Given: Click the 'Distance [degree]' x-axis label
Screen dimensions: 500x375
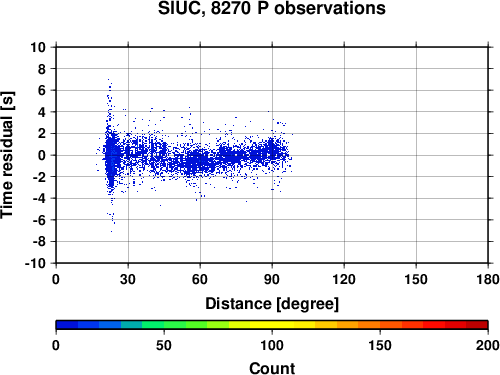Looking at the screenshot, I should [272, 304].
